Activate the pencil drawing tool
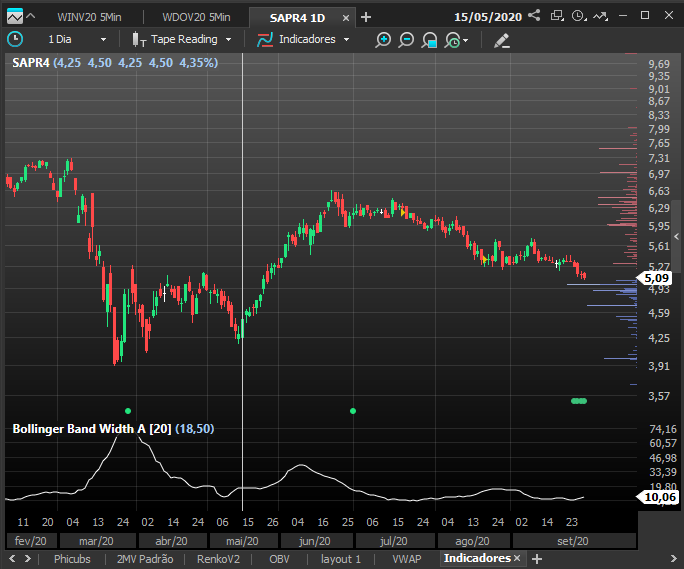 [x=502, y=40]
